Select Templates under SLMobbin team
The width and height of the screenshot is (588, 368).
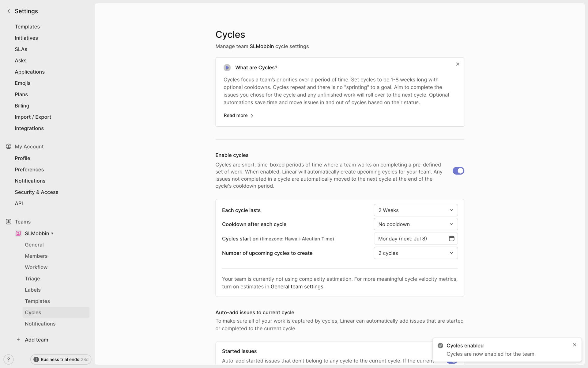coord(37,301)
